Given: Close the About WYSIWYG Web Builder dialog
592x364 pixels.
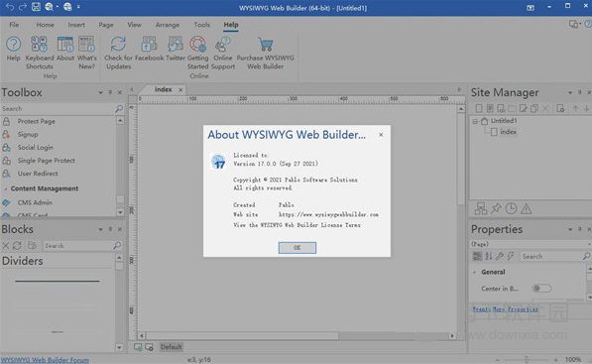Looking at the screenshot, I should tap(381, 135).
